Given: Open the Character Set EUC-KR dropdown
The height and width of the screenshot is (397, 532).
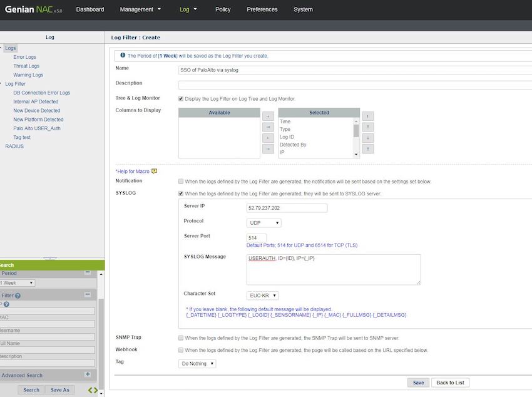Looking at the screenshot, I should pyautogui.click(x=263, y=296).
